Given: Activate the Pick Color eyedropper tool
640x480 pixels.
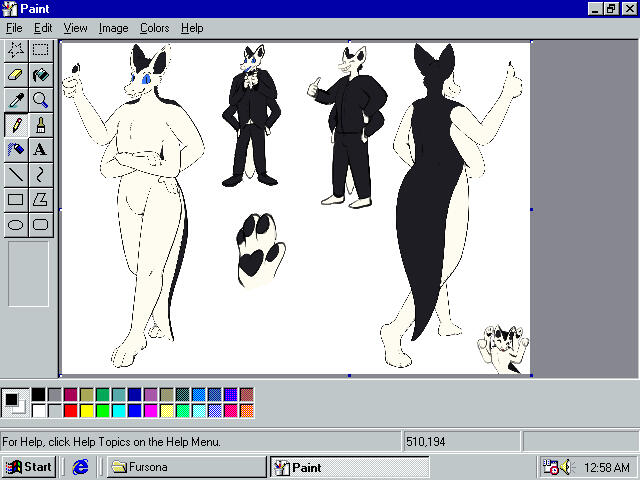Looking at the screenshot, I should 16,100.
